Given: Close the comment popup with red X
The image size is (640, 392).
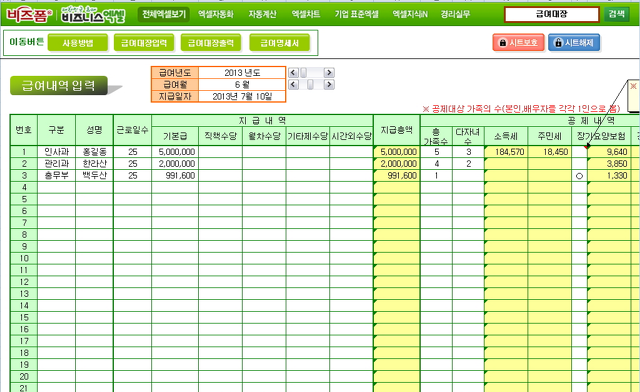Looking at the screenshot, I should (x=633, y=86).
